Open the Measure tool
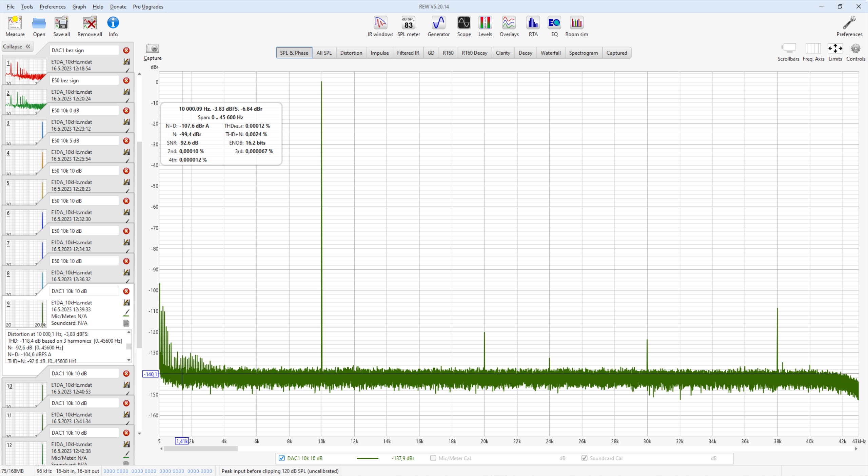The height and width of the screenshot is (476, 868). [15, 26]
